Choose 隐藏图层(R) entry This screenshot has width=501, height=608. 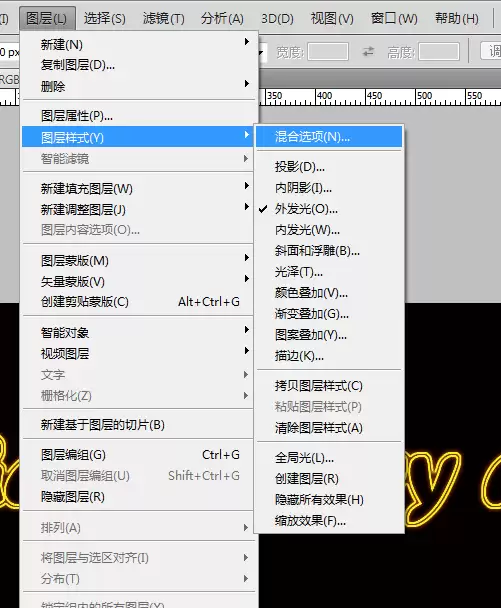(x=138, y=497)
